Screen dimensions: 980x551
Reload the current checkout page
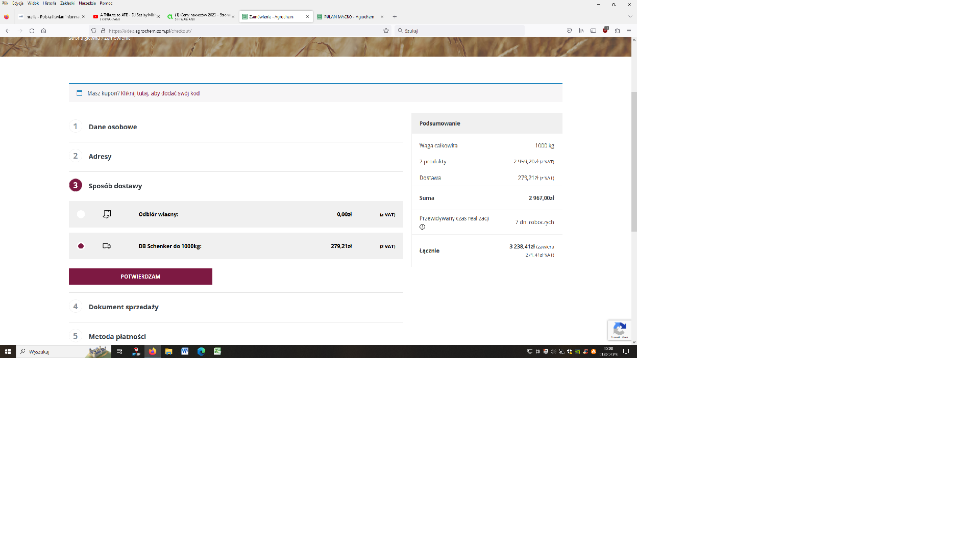(x=32, y=31)
